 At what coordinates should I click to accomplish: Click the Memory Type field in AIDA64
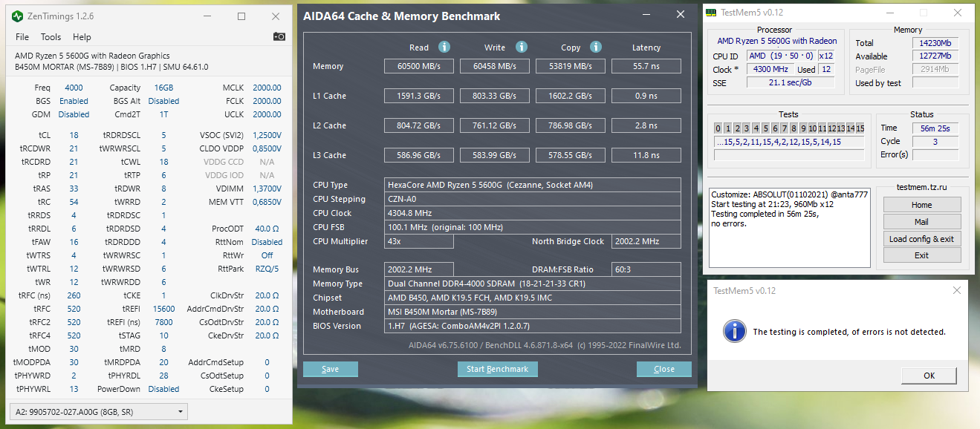click(533, 284)
